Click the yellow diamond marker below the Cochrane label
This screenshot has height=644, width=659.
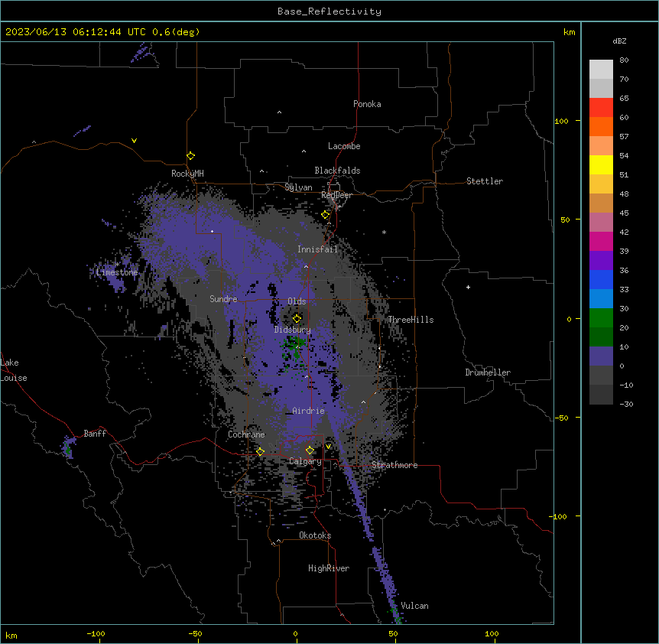point(260,451)
